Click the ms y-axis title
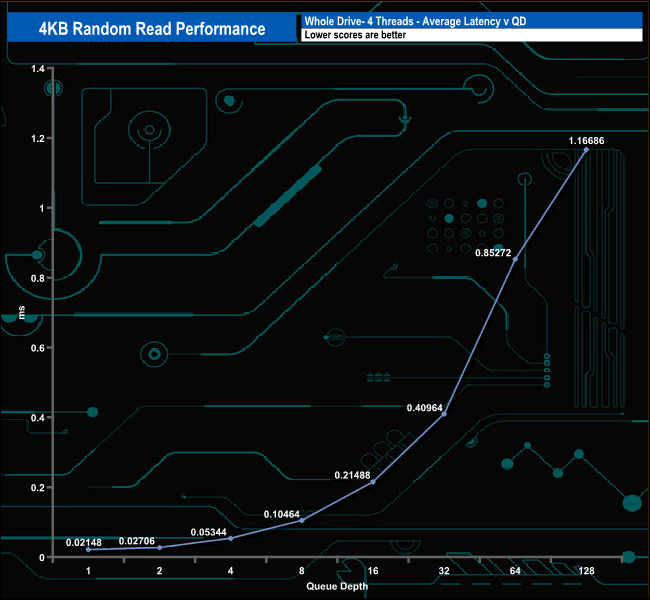Image resolution: width=650 pixels, height=600 pixels. 22,312
